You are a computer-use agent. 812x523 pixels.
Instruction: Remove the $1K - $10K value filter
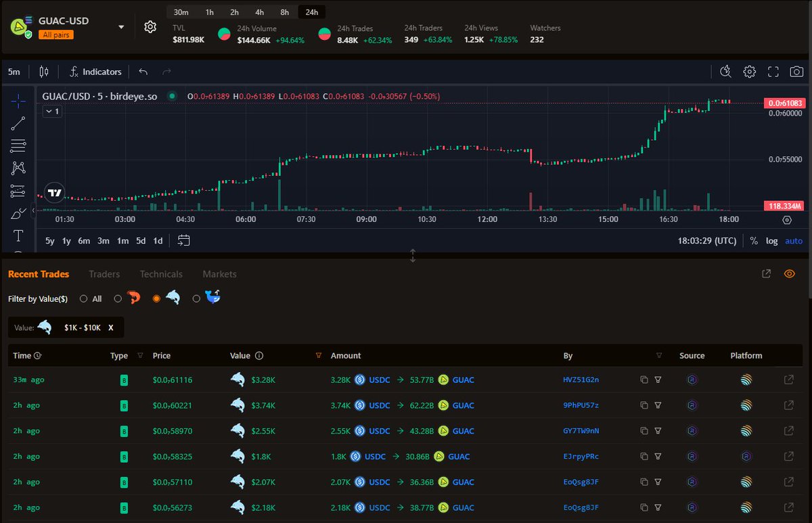pos(111,327)
